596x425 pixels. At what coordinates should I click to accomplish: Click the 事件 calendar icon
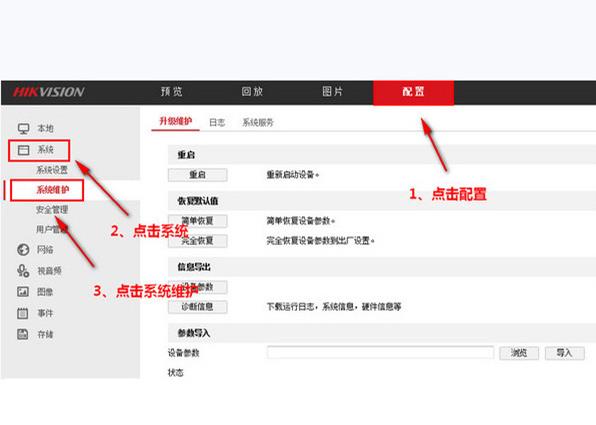pos(23,313)
